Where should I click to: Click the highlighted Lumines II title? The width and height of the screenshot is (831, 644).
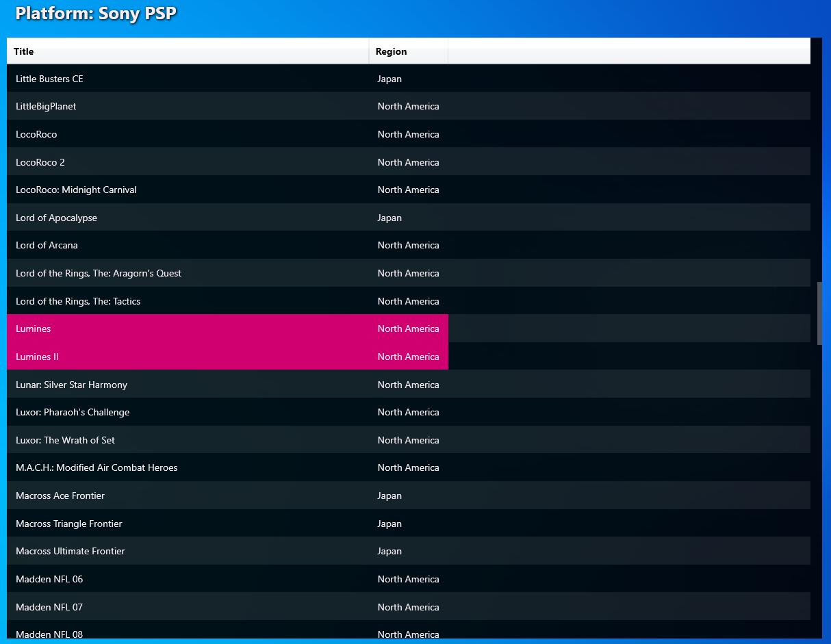tap(37, 357)
